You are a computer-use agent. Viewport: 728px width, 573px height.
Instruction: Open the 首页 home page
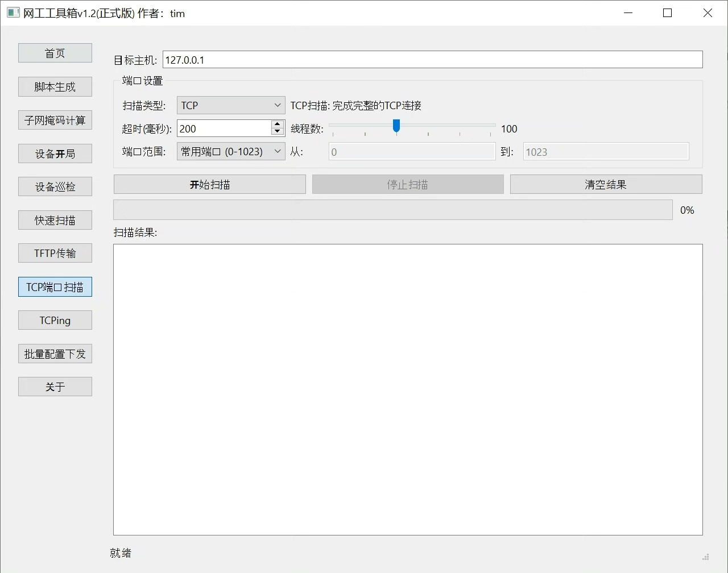pos(55,53)
